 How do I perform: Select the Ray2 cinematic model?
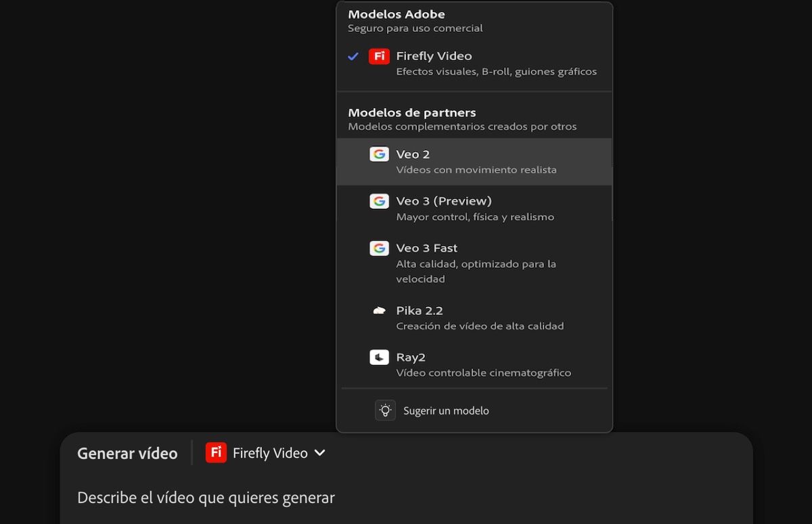pos(474,364)
